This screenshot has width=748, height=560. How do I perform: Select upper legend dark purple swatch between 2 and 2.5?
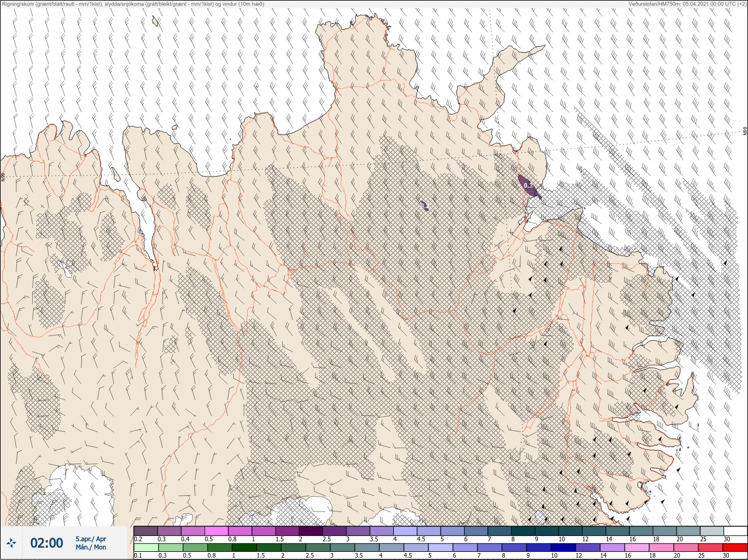click(311, 531)
